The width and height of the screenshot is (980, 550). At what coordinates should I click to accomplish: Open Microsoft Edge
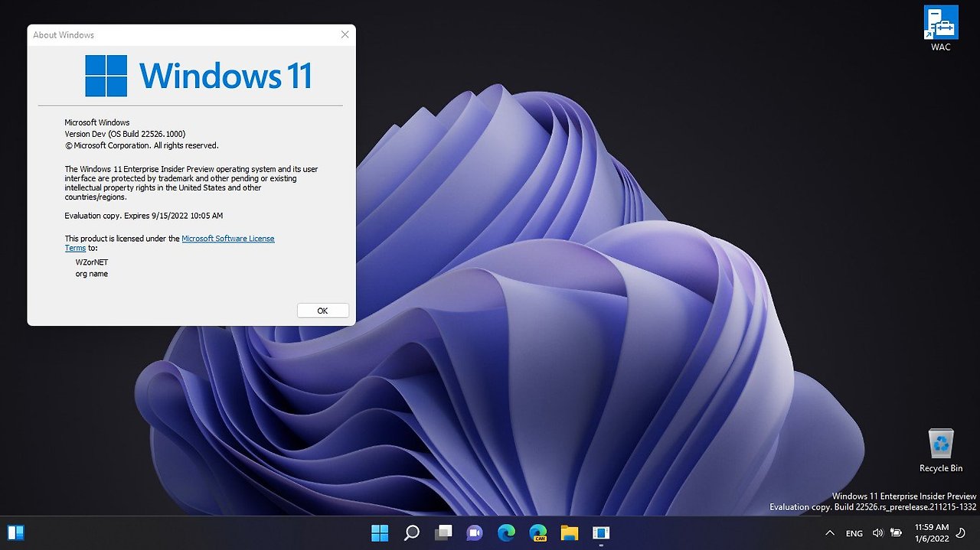pyautogui.click(x=506, y=532)
